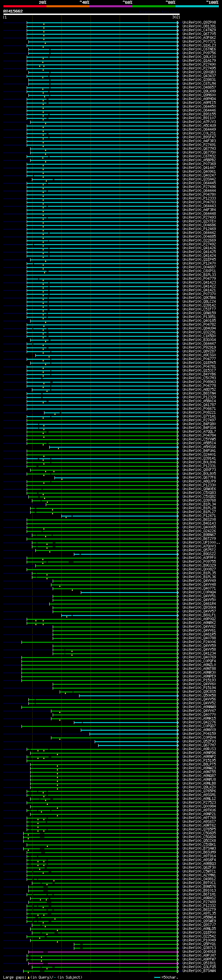This screenshot has height=980, width=222.
Task: Select the UniRef100_Q39831 label
Action: [199, 80]
